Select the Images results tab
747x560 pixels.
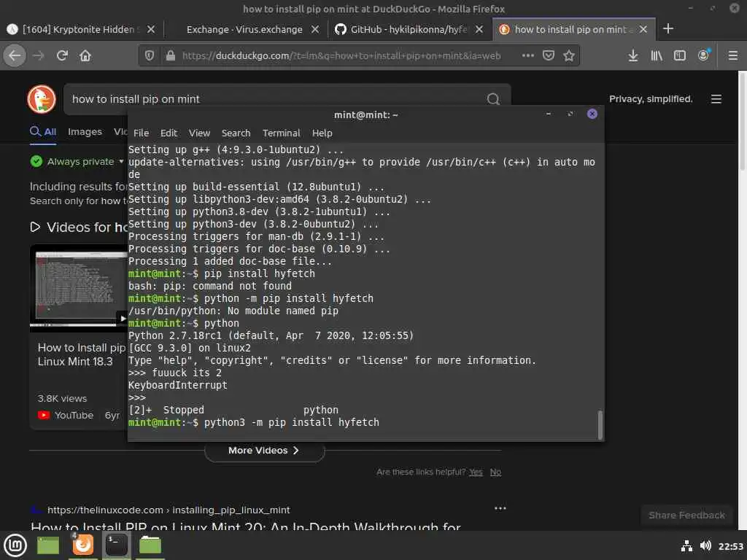(85, 132)
